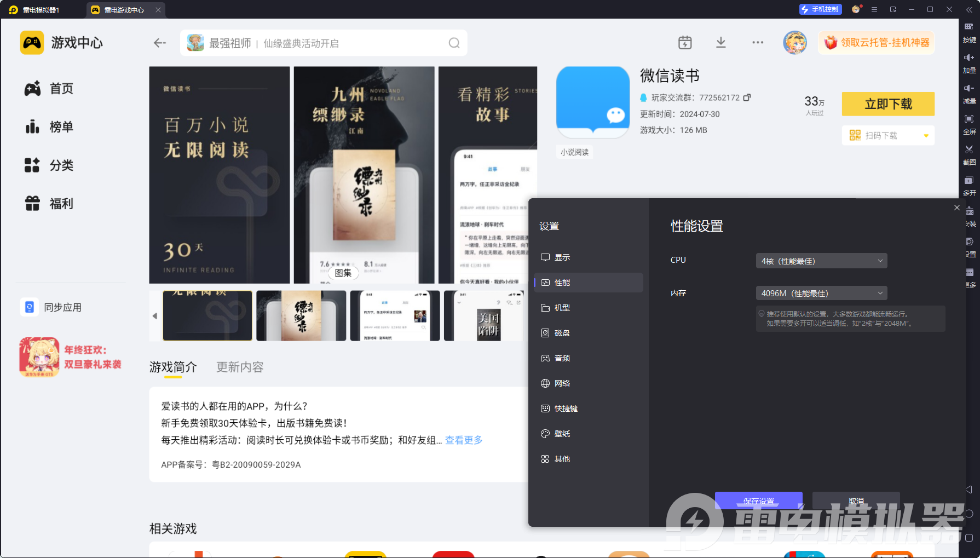Take a screenshot with the 截图 scissors icon
This screenshot has height=558, width=980.
[x=969, y=149]
